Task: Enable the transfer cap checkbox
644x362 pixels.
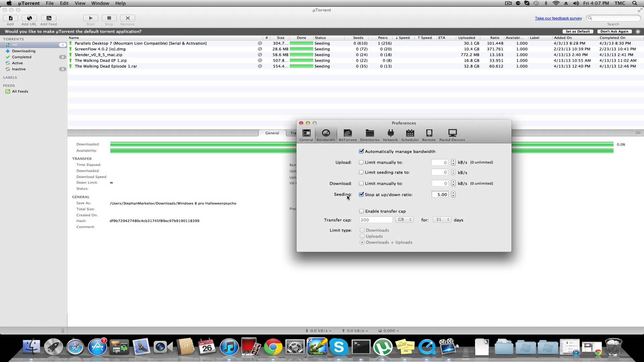Action: [361, 211]
